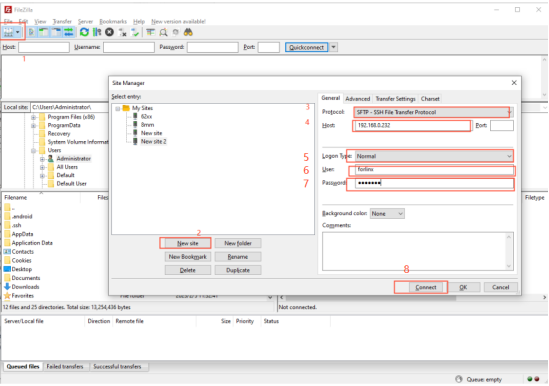549x386 pixels.
Task: Click the Contacts icon in local file list
Action: pos(7,251)
